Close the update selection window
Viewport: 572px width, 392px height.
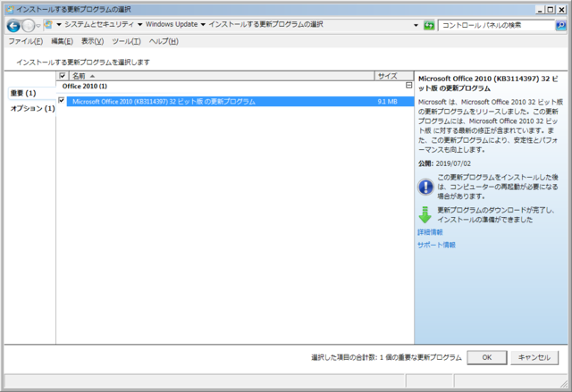561,10
